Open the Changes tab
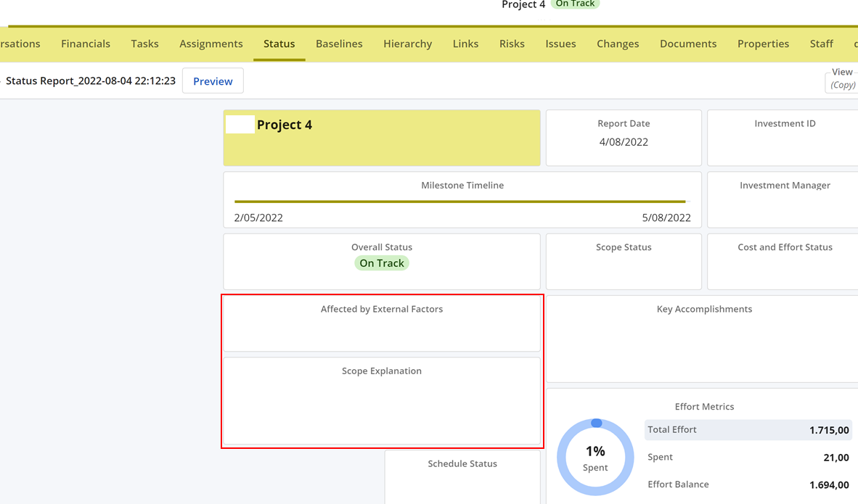This screenshot has height=504, width=858. point(618,44)
